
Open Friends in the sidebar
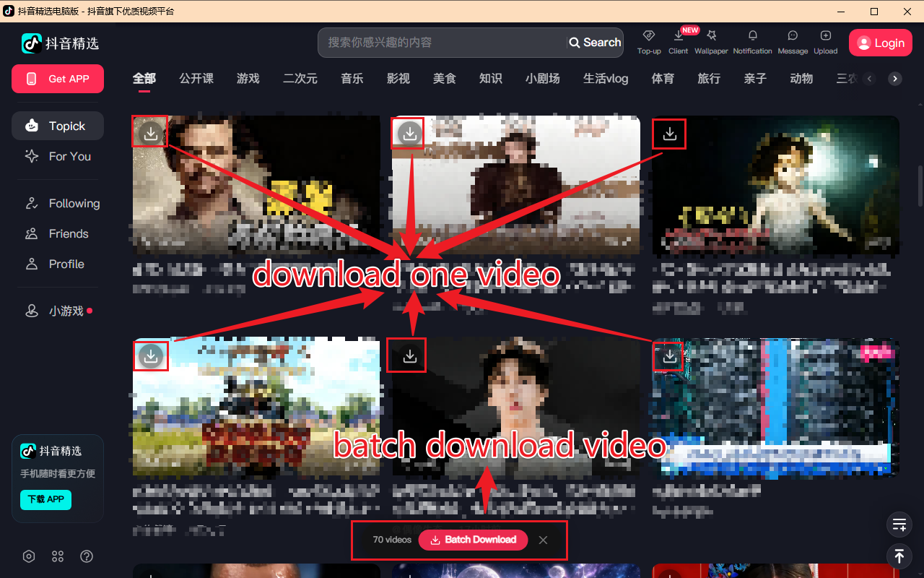point(58,234)
